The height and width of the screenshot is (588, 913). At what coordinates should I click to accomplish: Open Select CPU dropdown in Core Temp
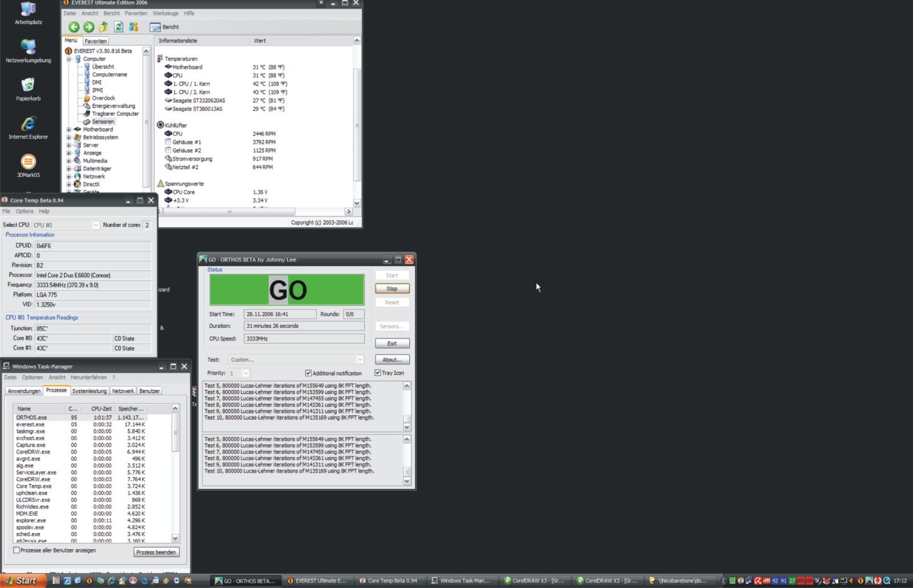coord(96,225)
